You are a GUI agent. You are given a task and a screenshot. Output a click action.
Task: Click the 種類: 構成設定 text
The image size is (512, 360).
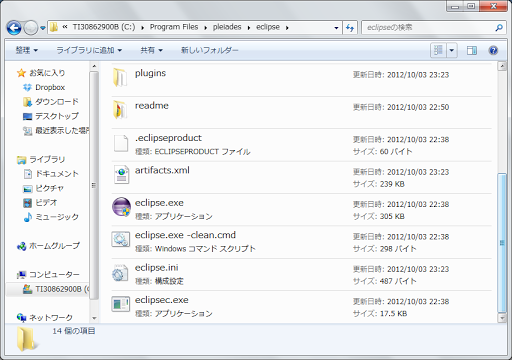(159, 281)
